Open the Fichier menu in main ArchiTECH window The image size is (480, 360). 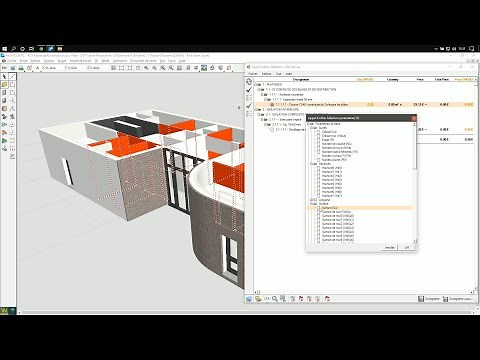pyautogui.click(x=12, y=61)
